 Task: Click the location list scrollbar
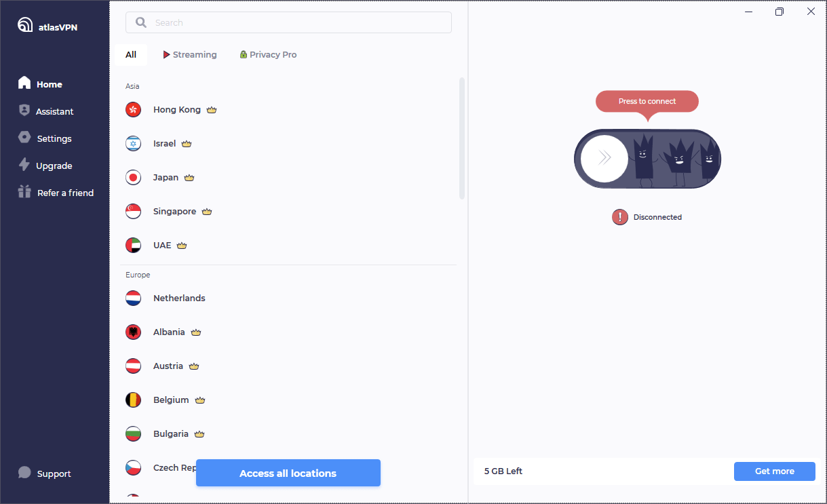[462, 138]
